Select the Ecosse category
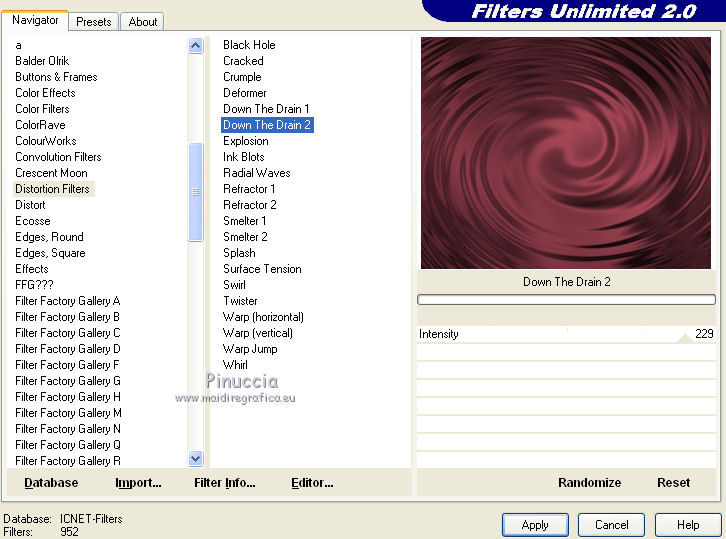Image resolution: width=726 pixels, height=539 pixels. click(x=32, y=221)
